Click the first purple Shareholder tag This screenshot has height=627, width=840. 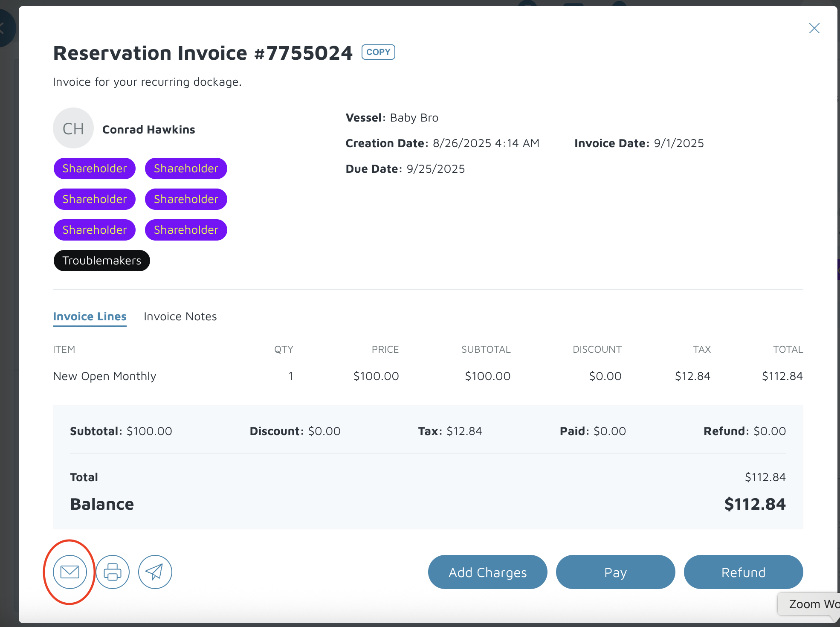(x=95, y=168)
